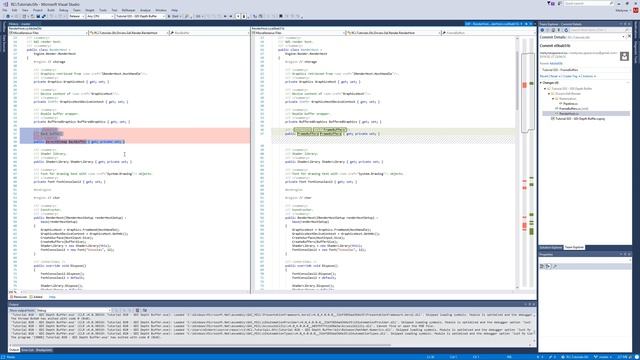Click the Clear All output icon
This screenshot has width=640, height=360.
pos(137,310)
